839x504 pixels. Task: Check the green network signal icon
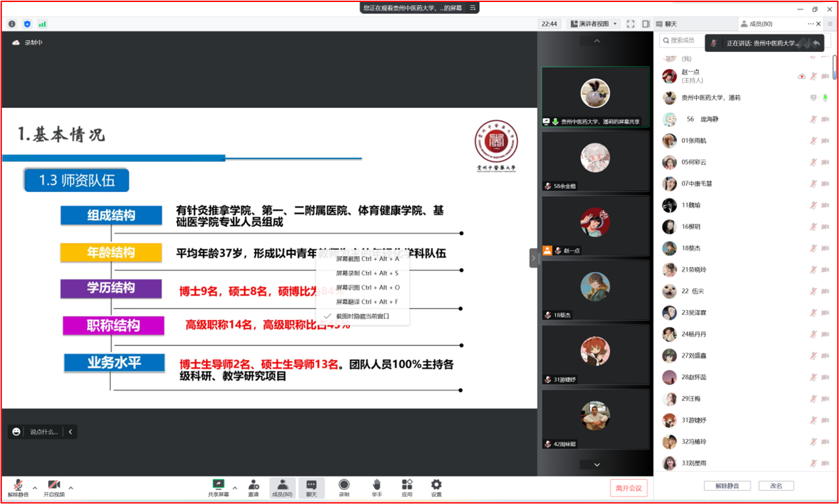coord(42,24)
